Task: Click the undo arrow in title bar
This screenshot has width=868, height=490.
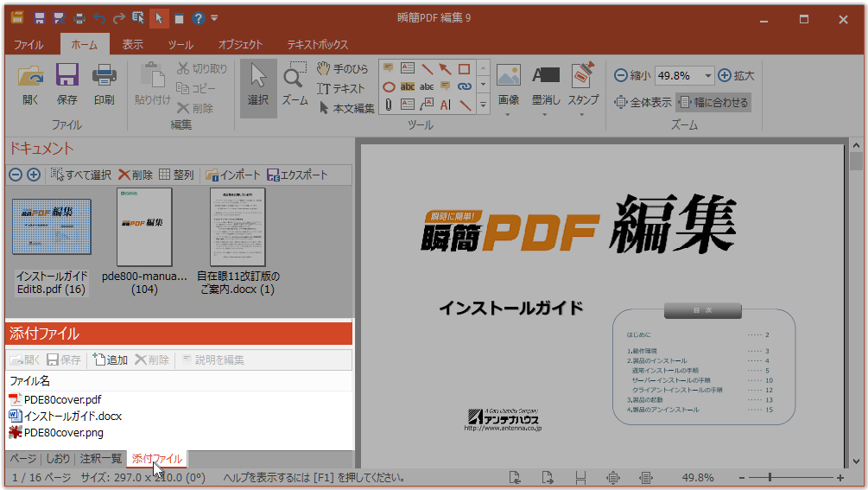Action: tap(99, 18)
